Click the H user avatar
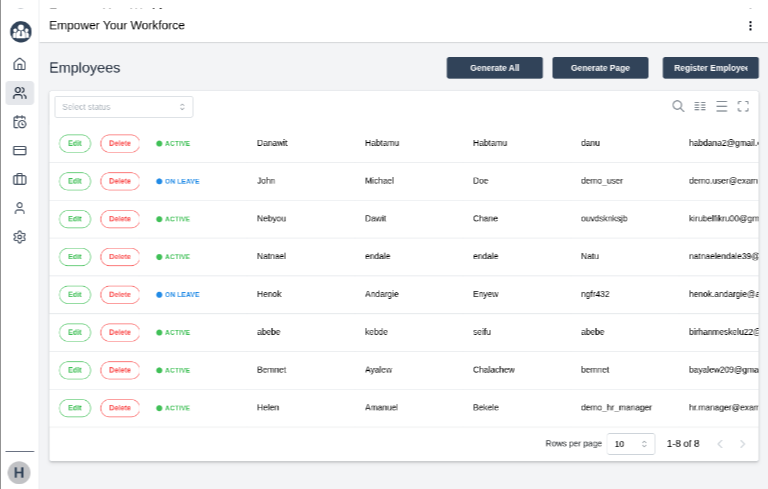 click(x=19, y=472)
